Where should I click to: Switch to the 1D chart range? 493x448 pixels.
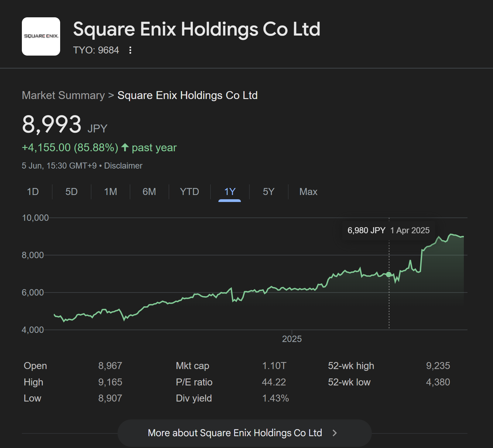[x=33, y=192]
